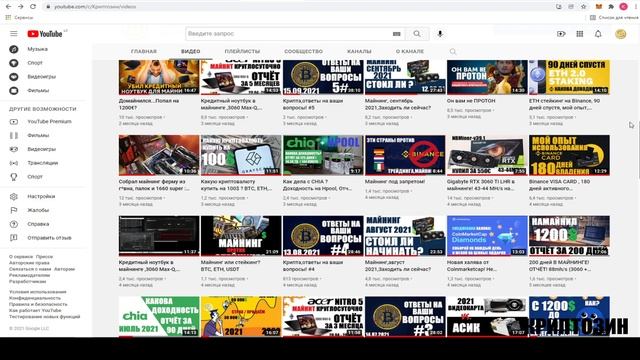Open the notifications bell
640x360 pixels.
coord(598,34)
